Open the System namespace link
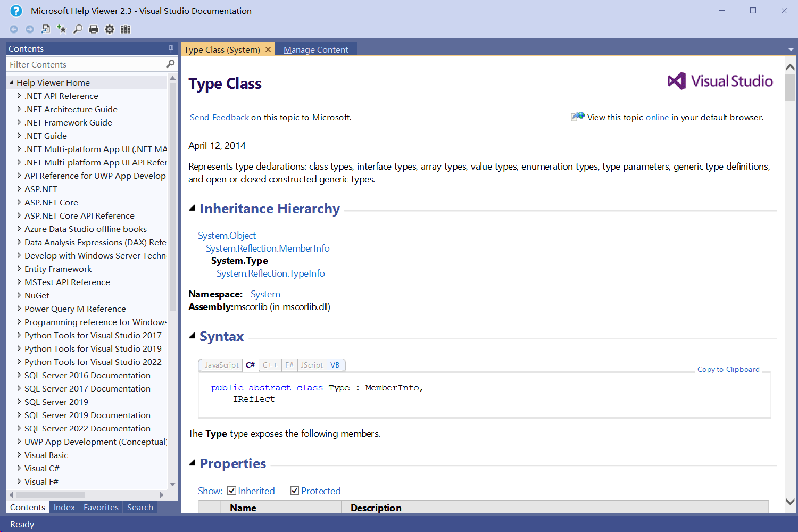The image size is (798, 532). point(265,294)
